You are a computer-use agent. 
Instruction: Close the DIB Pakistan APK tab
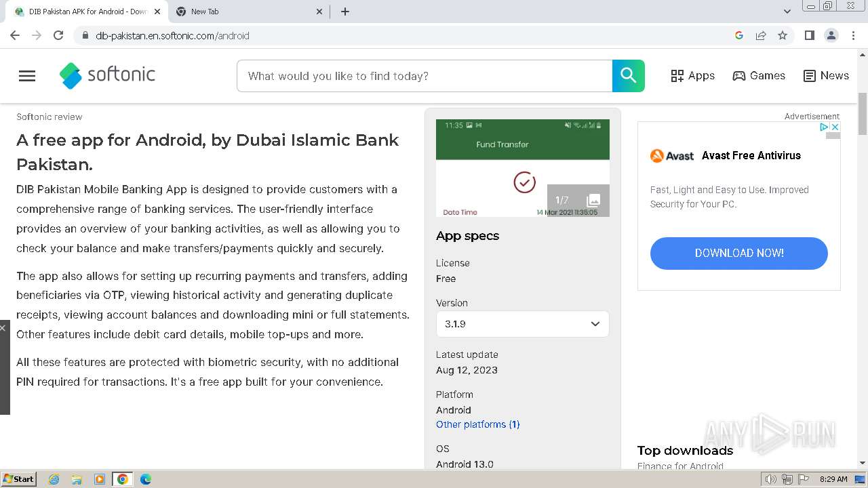(x=157, y=12)
